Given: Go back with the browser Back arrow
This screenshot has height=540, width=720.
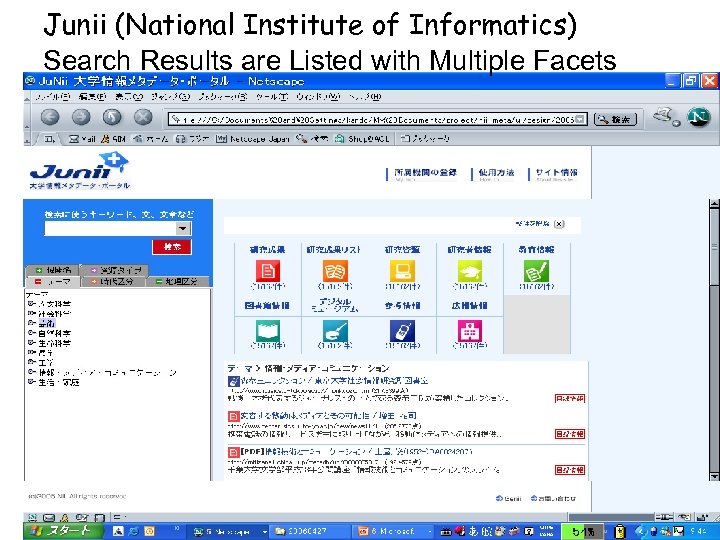Looking at the screenshot, I should click(50, 117).
